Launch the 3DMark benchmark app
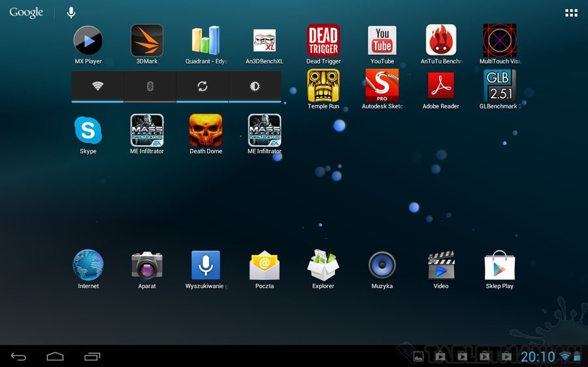The width and height of the screenshot is (588, 367). point(146,40)
